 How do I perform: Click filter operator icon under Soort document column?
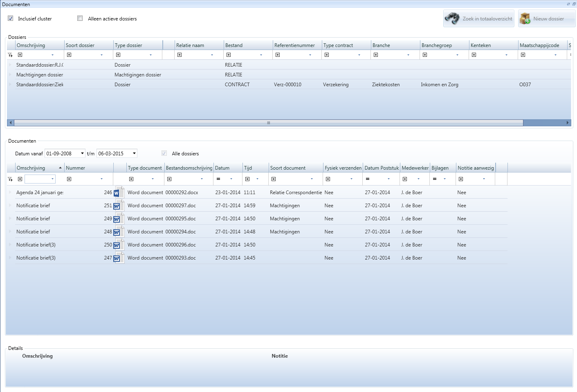point(274,179)
